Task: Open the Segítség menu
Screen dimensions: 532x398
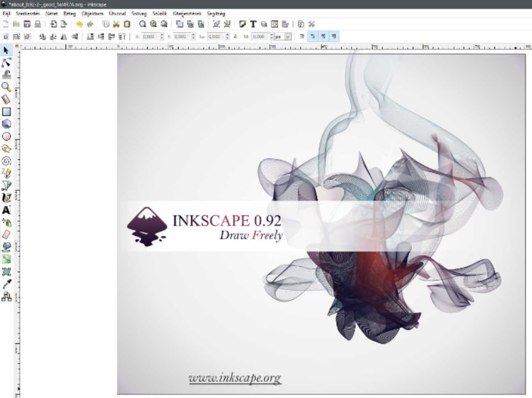Action: [216, 14]
